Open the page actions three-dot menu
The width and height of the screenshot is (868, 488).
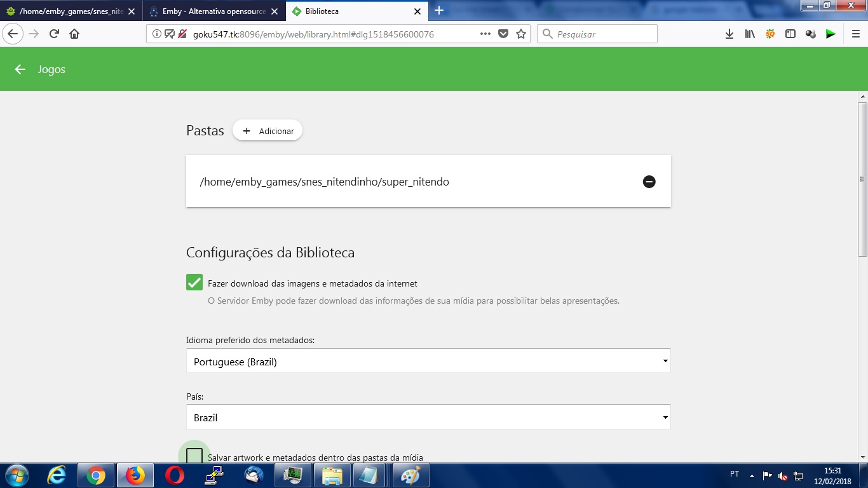coord(485,34)
